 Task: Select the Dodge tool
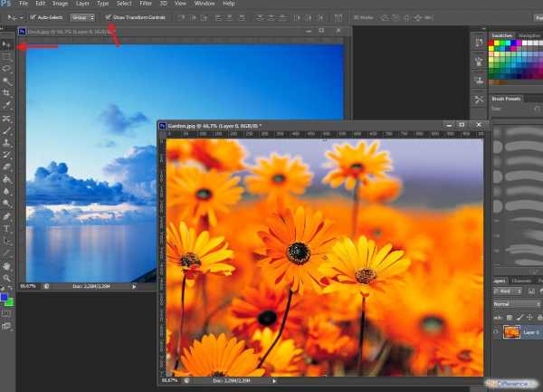pyautogui.click(x=6, y=204)
